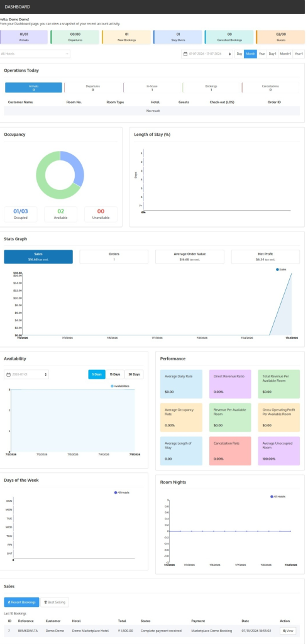Click Gross Operating Profit Per Available Room tile

pyautogui.click(x=279, y=418)
